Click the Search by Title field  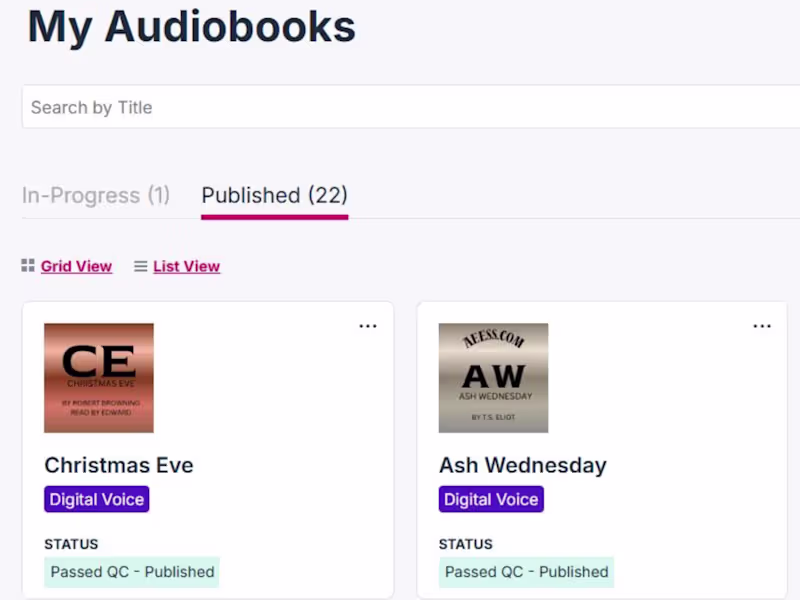pyautogui.click(x=300, y=106)
